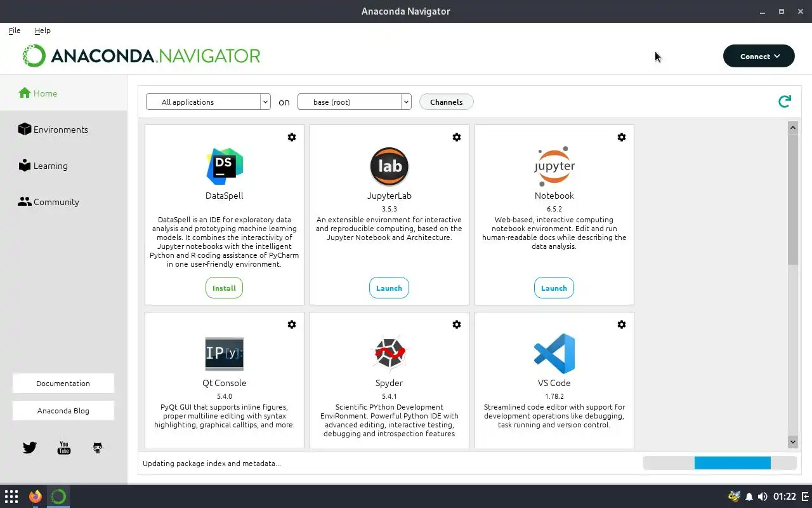Launch Jupyter Notebook
The width and height of the screenshot is (812, 508).
click(x=554, y=288)
